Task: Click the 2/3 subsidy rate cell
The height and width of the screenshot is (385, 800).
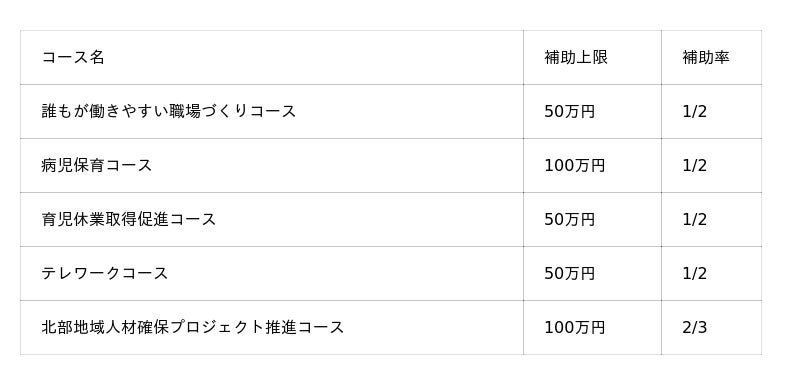Action: pos(712,327)
